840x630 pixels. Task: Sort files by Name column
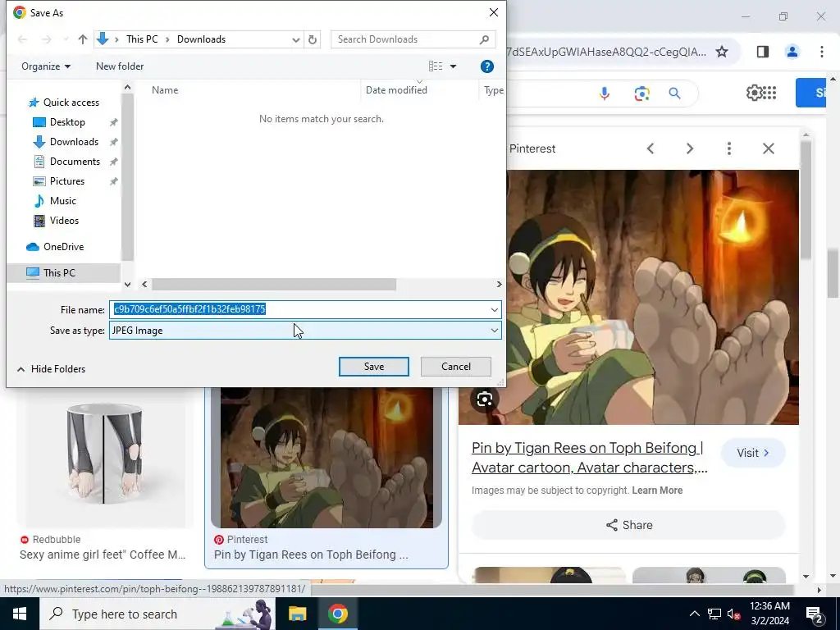(x=164, y=90)
